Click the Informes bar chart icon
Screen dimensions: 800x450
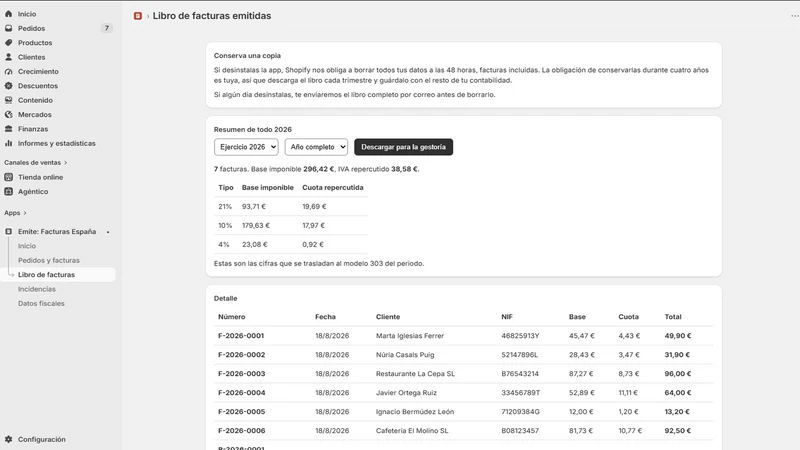pos(9,143)
